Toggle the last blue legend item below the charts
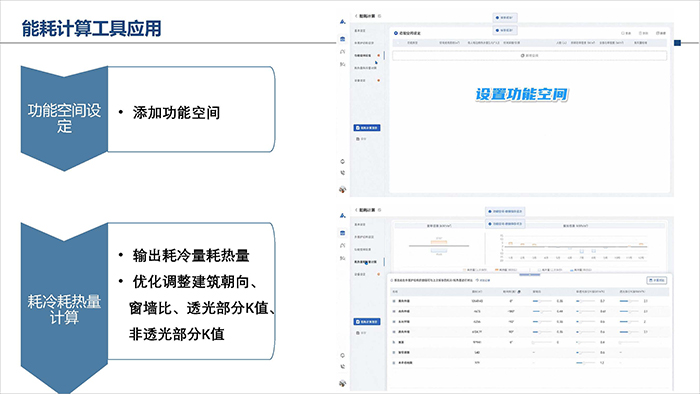This screenshot has height=394, width=700. pyautogui.click(x=581, y=270)
